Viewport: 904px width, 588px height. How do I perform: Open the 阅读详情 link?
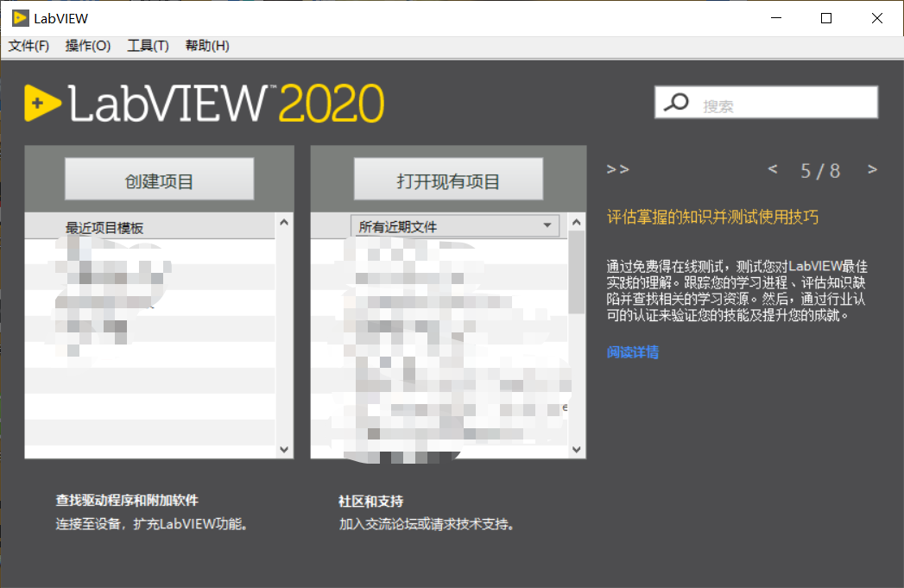point(632,352)
